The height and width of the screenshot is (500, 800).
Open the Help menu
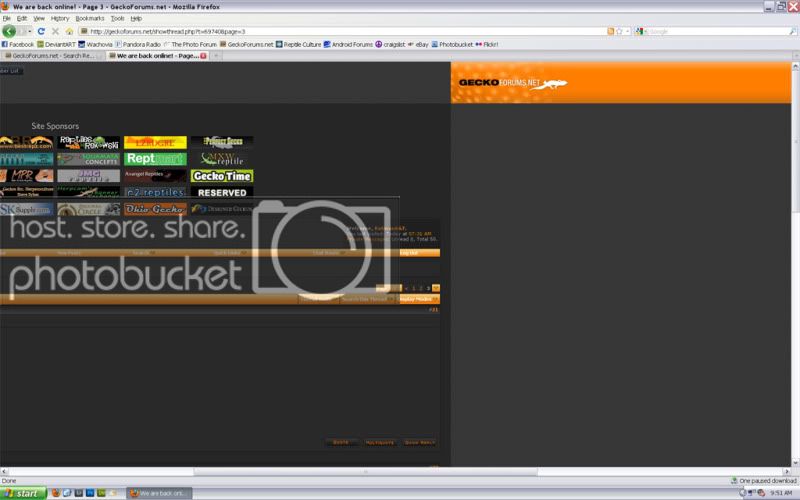[x=136, y=18]
